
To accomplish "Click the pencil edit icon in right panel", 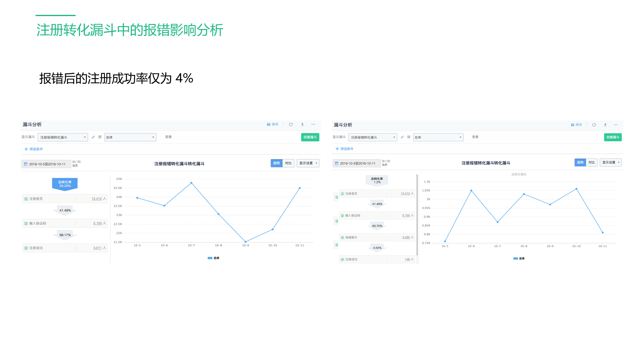I will click(402, 137).
